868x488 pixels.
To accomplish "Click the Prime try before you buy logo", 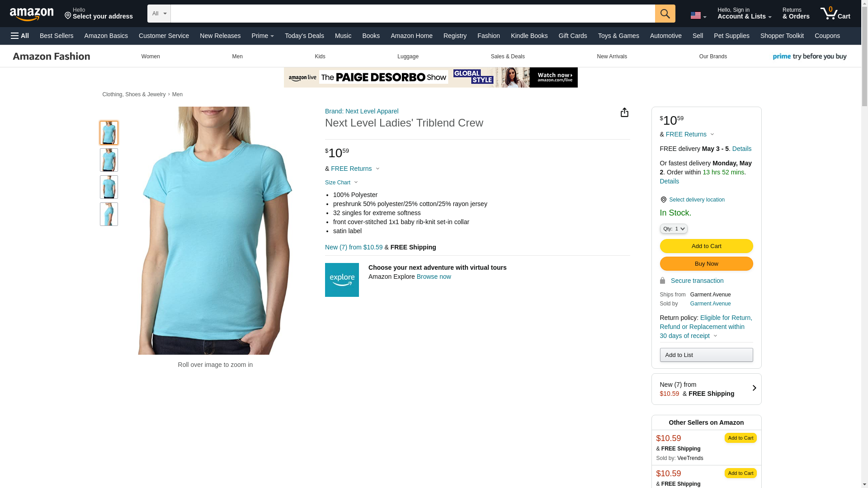I will (809, 56).
